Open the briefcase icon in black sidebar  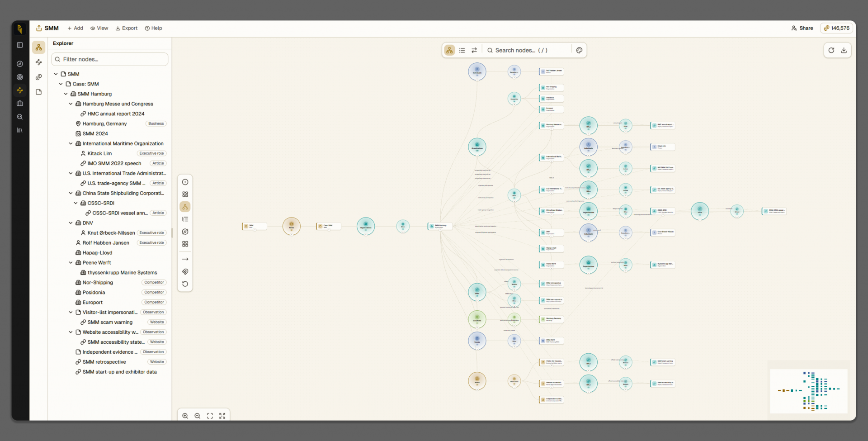click(x=20, y=104)
